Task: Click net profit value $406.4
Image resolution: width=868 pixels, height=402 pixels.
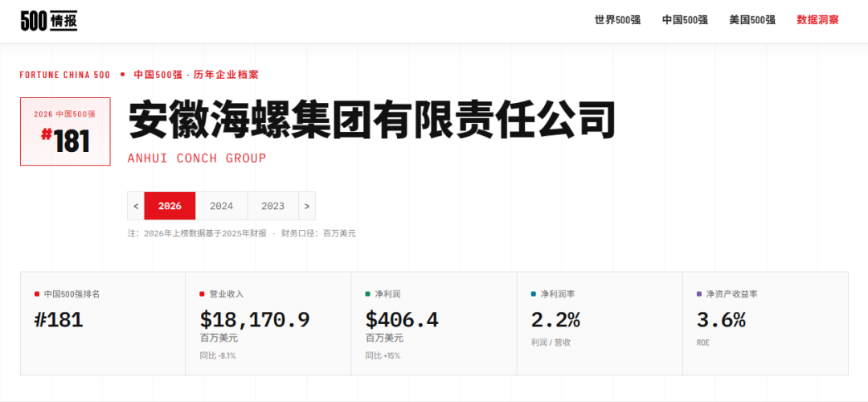Action: coord(402,319)
